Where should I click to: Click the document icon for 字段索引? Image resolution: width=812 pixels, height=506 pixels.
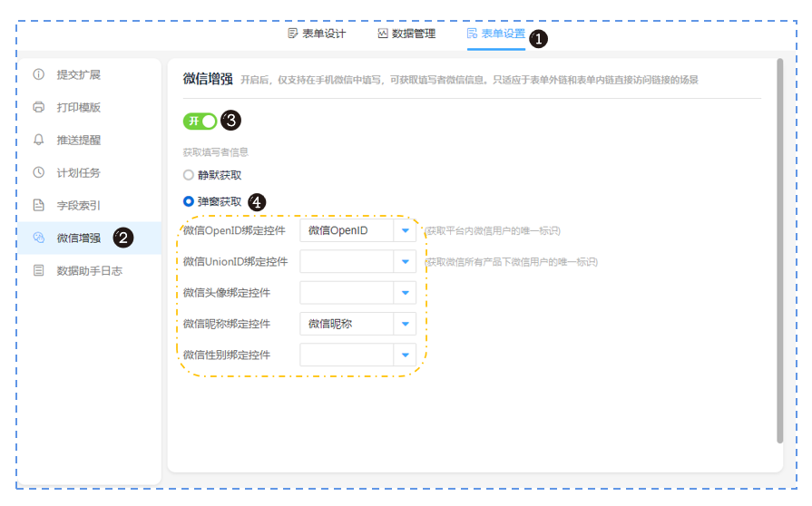(38, 205)
